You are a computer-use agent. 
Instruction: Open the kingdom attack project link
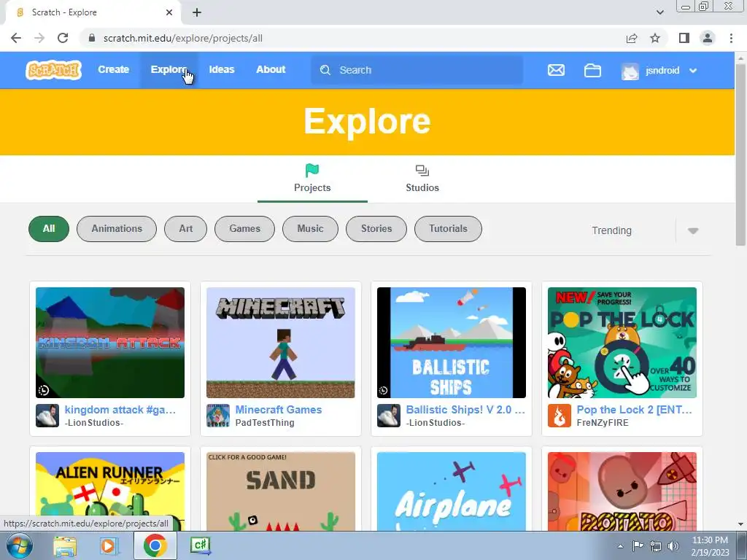click(x=120, y=410)
